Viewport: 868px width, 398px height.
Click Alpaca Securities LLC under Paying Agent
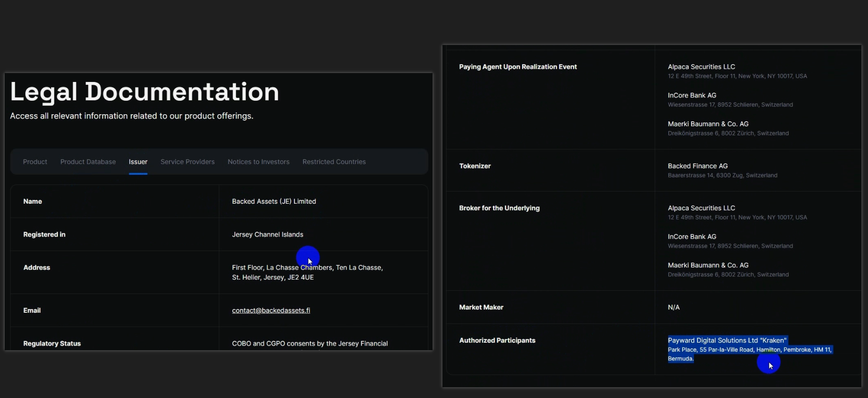(701, 67)
